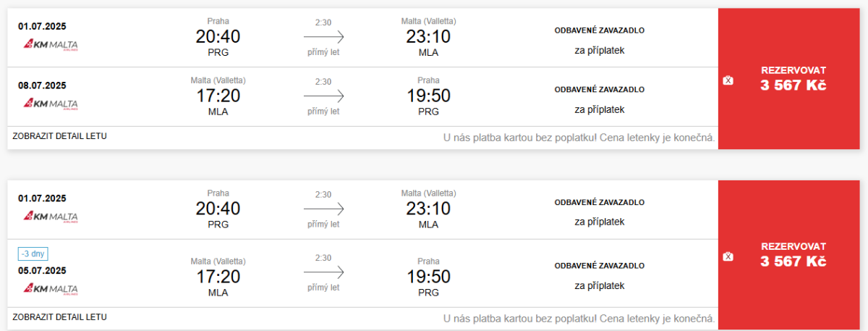Click KM Malta logo on 08.07.2025 return flight

(x=51, y=104)
